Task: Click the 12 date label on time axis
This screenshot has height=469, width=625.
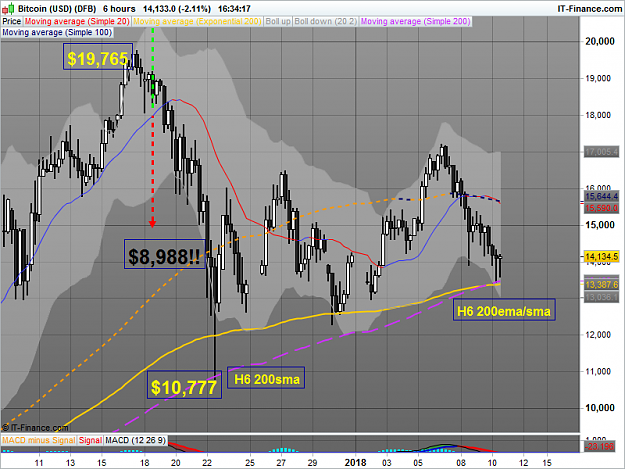Action: [x=523, y=463]
